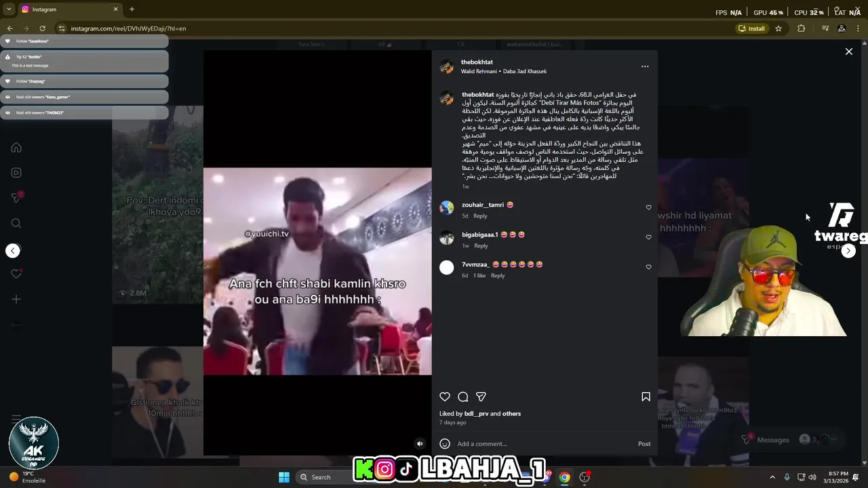Open the tab search dropdown
This screenshot has height=488, width=868.
tap(9, 9)
